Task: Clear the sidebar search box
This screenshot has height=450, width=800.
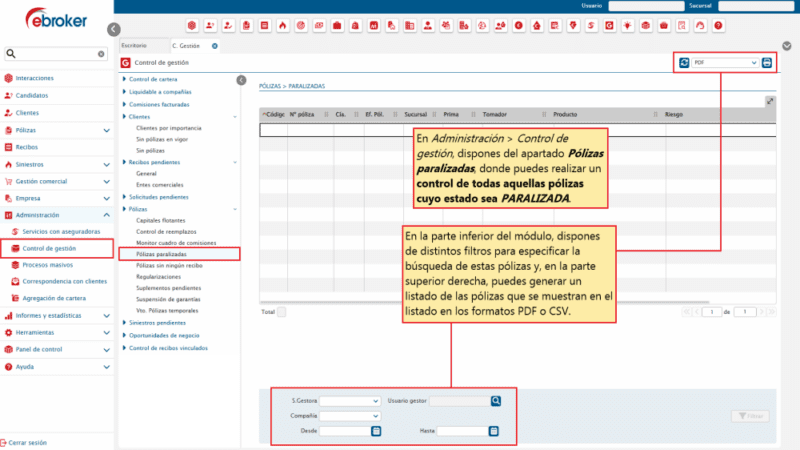Action: [101, 54]
